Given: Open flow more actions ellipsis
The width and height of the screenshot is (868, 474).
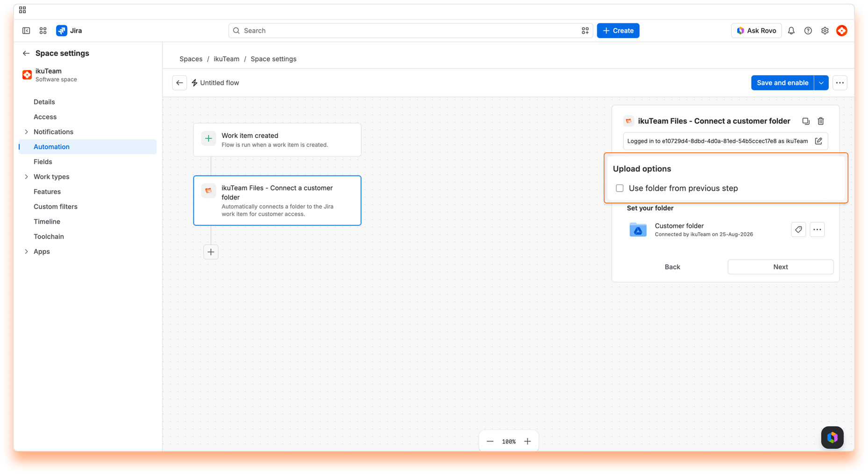Looking at the screenshot, I should click(840, 83).
